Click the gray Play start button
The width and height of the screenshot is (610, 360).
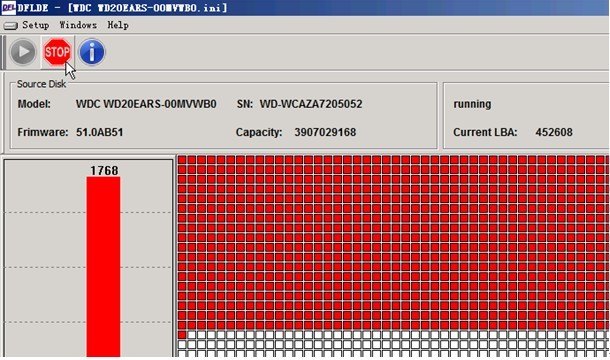point(23,52)
